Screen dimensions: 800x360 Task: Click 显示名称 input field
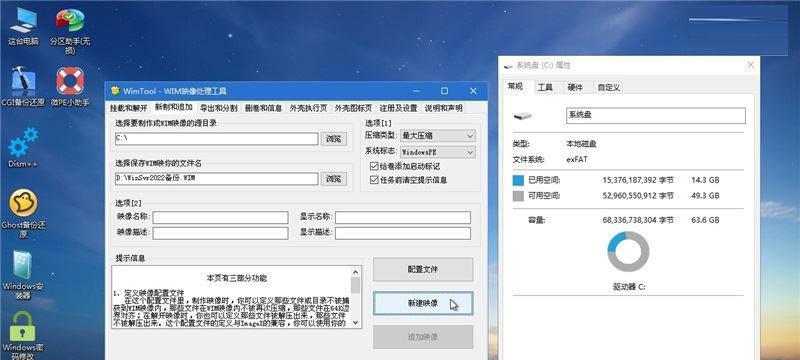tap(403, 218)
